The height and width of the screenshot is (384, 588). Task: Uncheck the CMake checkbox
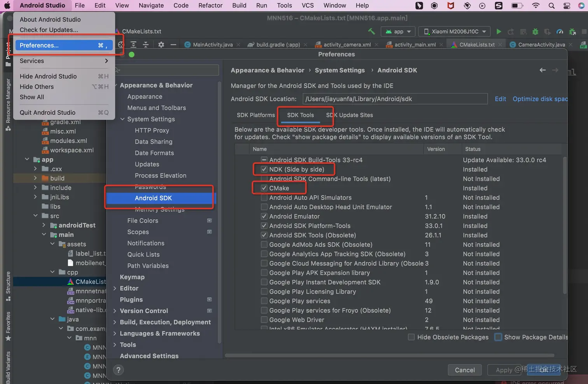click(x=264, y=188)
